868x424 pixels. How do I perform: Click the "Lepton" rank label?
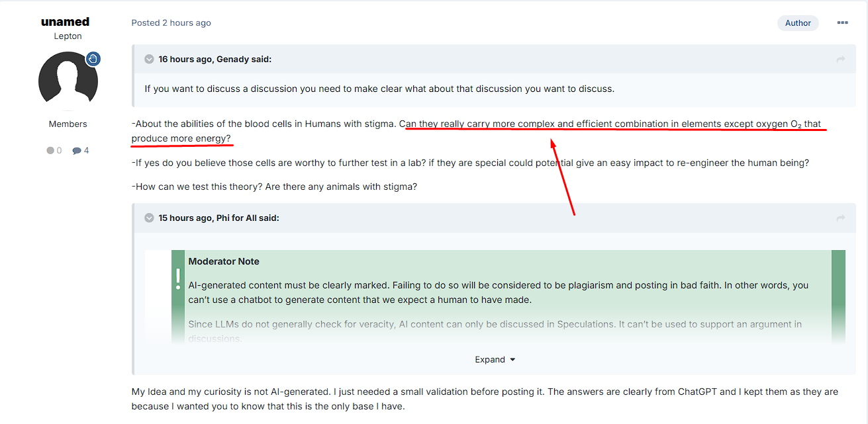[68, 36]
